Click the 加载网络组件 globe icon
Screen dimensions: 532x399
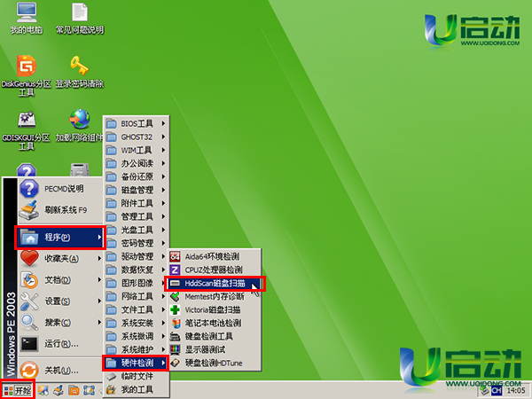point(80,126)
